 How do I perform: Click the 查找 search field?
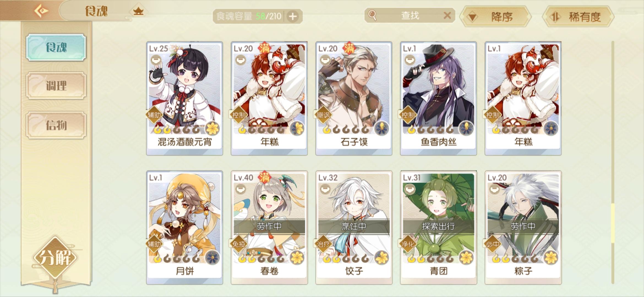click(x=410, y=15)
